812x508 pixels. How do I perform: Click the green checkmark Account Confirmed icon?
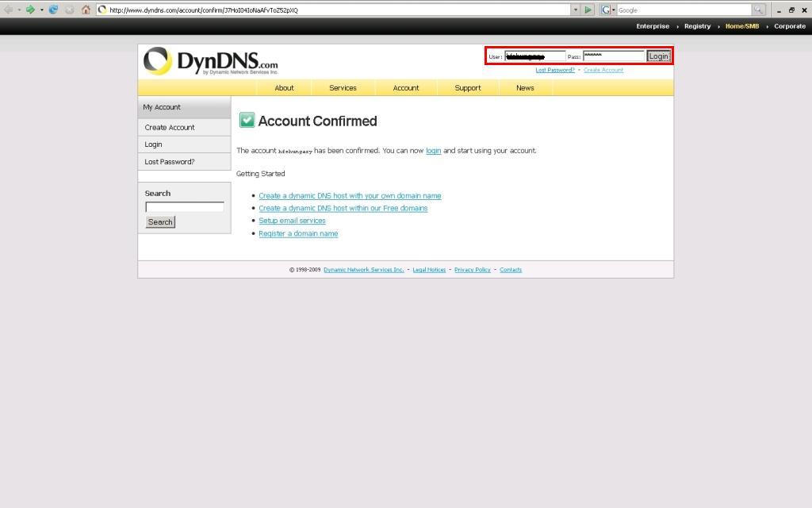(247, 121)
